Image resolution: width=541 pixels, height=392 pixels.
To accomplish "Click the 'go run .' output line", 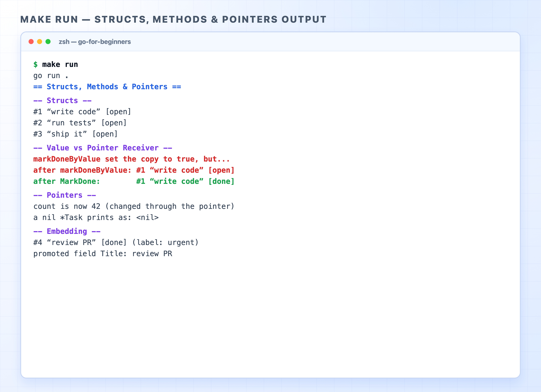I will pyautogui.click(x=51, y=76).
